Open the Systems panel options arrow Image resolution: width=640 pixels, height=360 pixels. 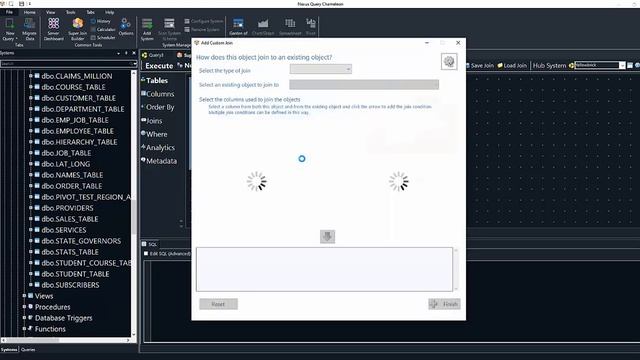coord(118,53)
